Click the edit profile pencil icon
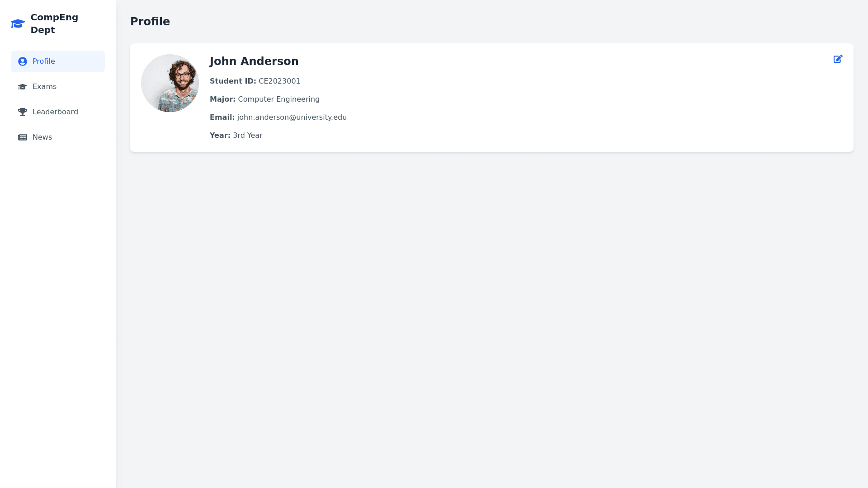 click(838, 59)
